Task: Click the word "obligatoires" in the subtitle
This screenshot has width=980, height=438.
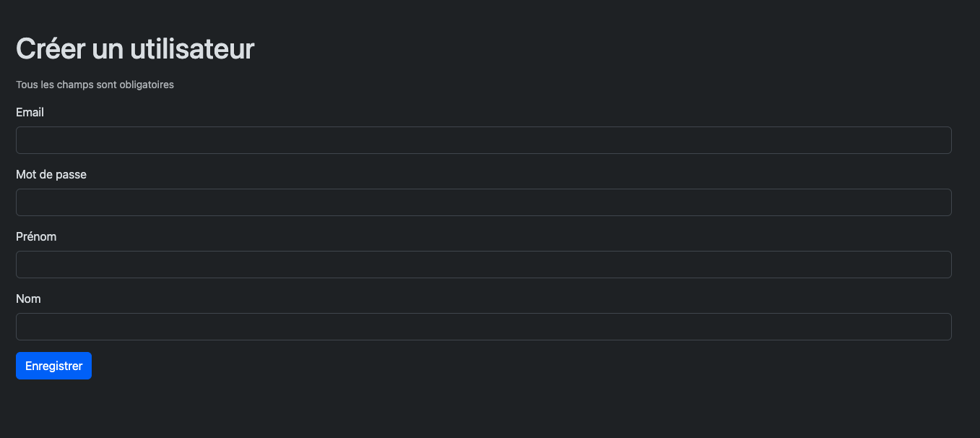Action: tap(147, 85)
